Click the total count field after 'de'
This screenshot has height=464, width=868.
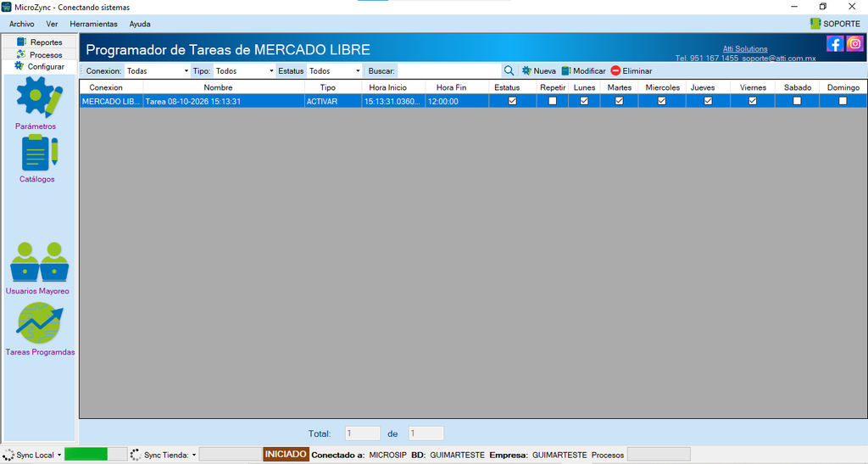[x=426, y=433]
